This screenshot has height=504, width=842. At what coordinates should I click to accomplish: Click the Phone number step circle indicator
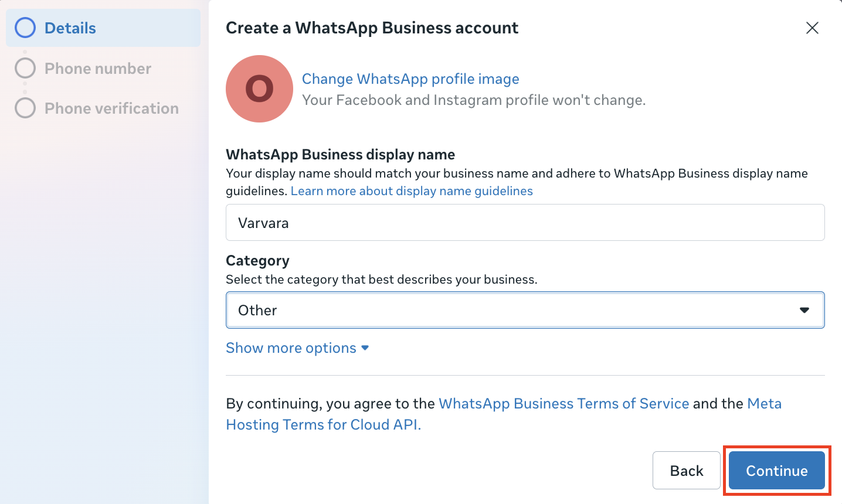coord(25,68)
